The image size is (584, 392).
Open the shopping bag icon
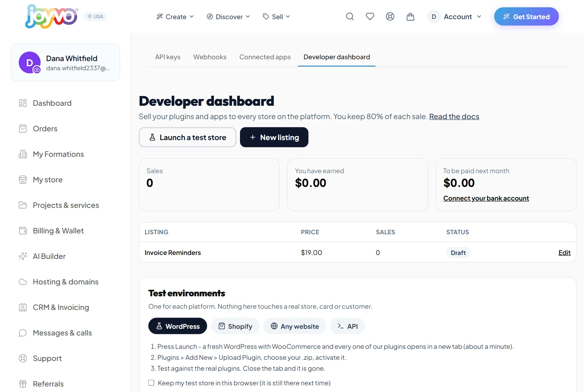(x=410, y=16)
